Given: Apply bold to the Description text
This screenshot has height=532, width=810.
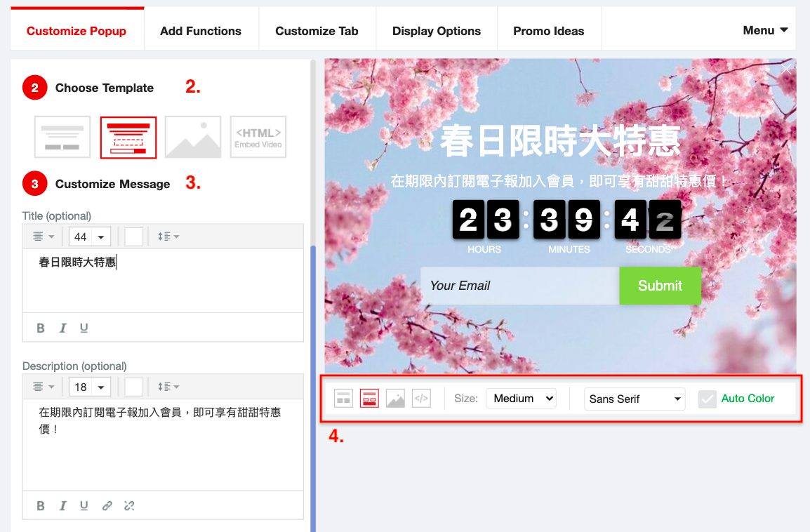Looking at the screenshot, I should point(41,505).
